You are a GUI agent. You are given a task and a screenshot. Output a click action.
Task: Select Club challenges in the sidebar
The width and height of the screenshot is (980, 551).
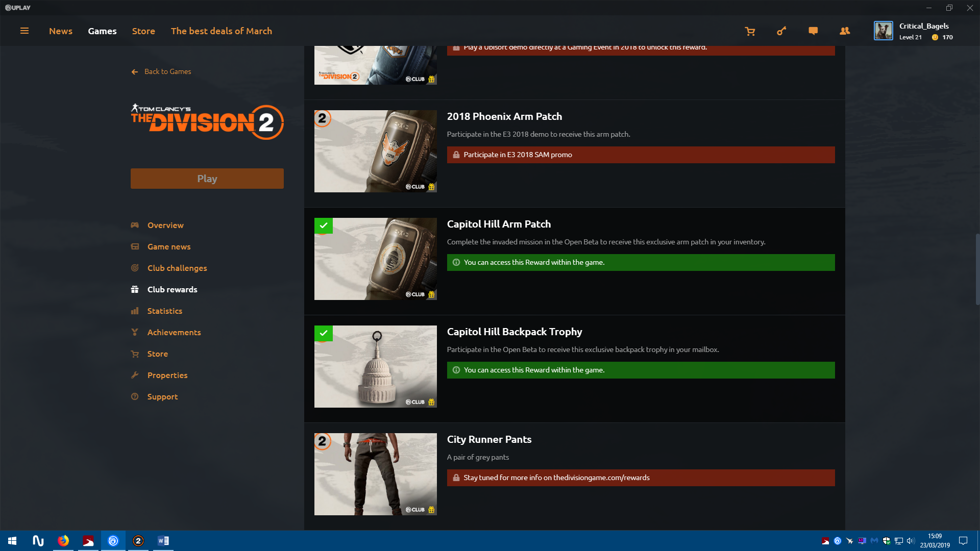pos(177,268)
